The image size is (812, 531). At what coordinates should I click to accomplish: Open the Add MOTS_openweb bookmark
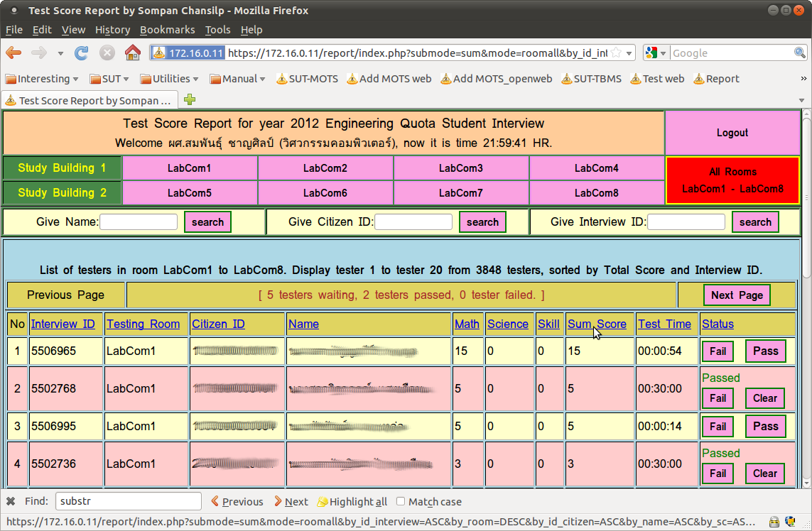pyautogui.click(x=496, y=79)
